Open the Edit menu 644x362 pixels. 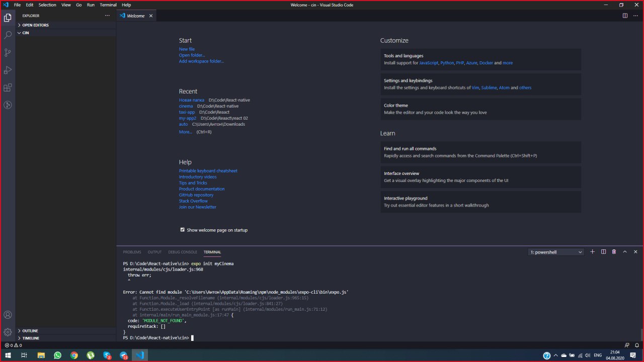(30, 5)
